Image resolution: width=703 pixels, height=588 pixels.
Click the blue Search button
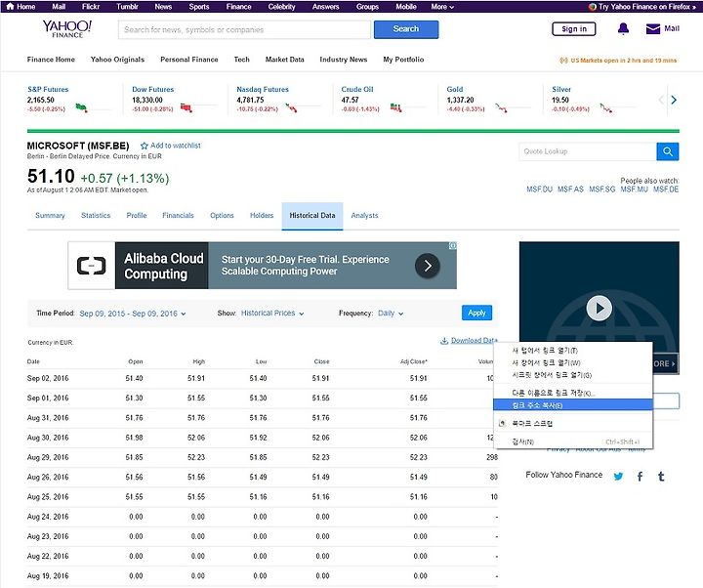[406, 29]
